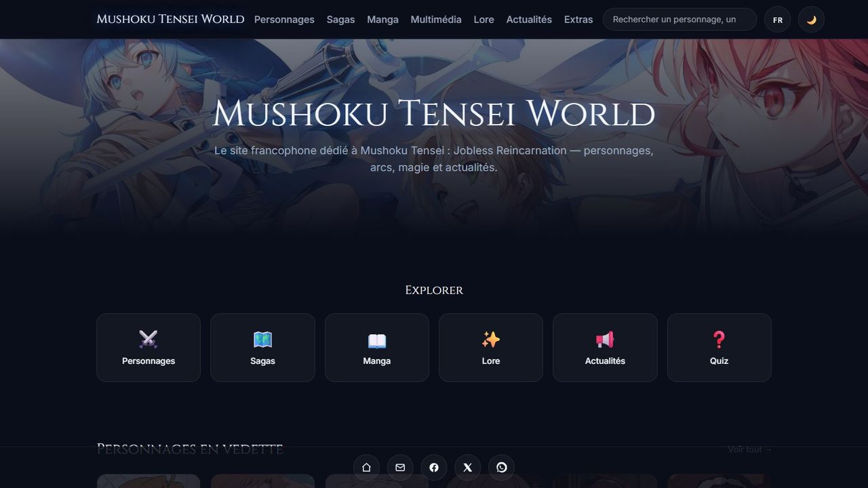Image resolution: width=868 pixels, height=488 pixels.
Task: Open the Sagas explorer card label
Action: pos(262,361)
